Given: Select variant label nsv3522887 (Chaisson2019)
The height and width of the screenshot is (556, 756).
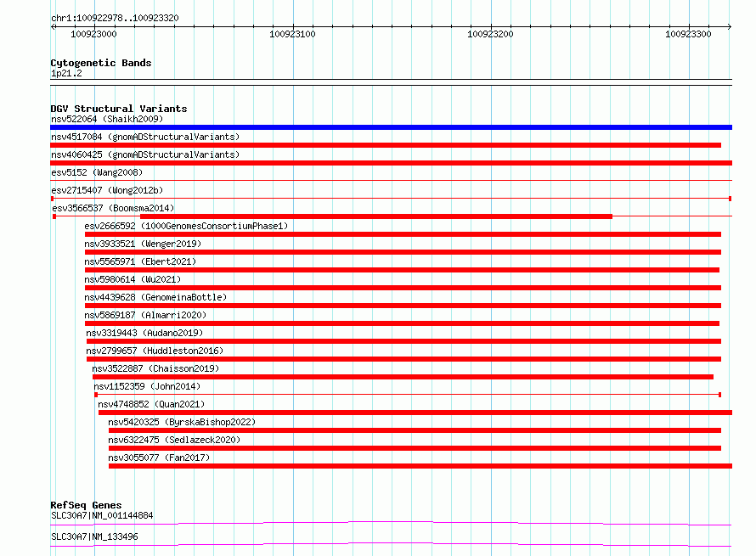Looking at the screenshot, I should pyautogui.click(x=155, y=368).
